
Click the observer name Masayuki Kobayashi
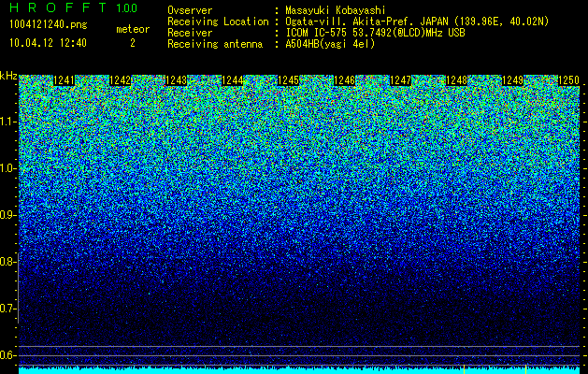[336, 10]
